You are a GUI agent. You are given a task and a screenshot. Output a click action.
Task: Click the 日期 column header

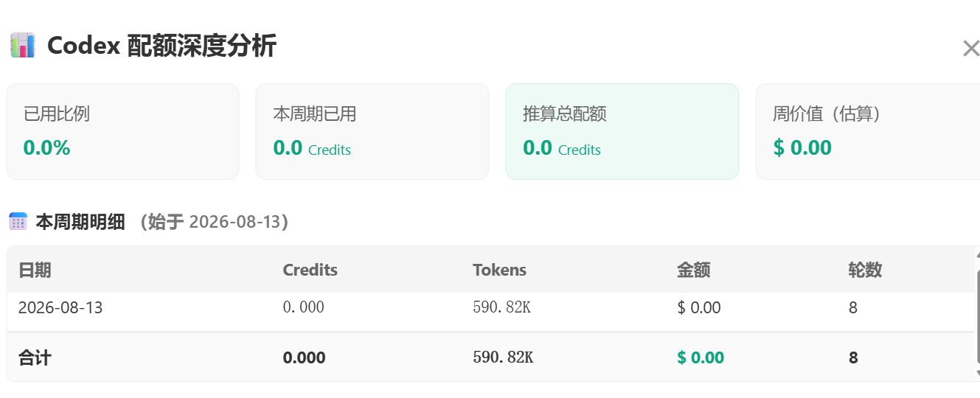pyautogui.click(x=35, y=270)
